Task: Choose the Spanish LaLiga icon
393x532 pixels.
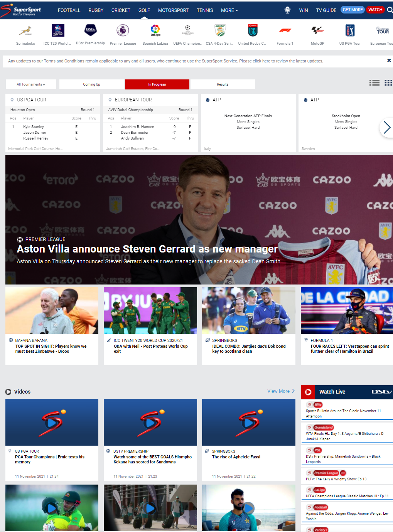Action: (x=155, y=30)
